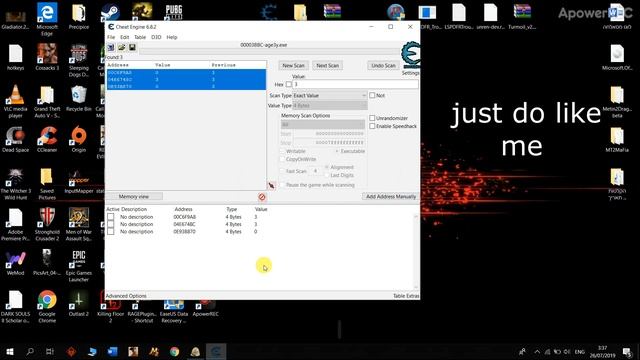Click the scan Value input field
Screen dimensions: 640x360
(x=355, y=84)
